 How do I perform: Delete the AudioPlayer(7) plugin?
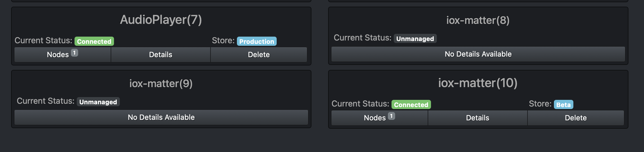tap(259, 55)
